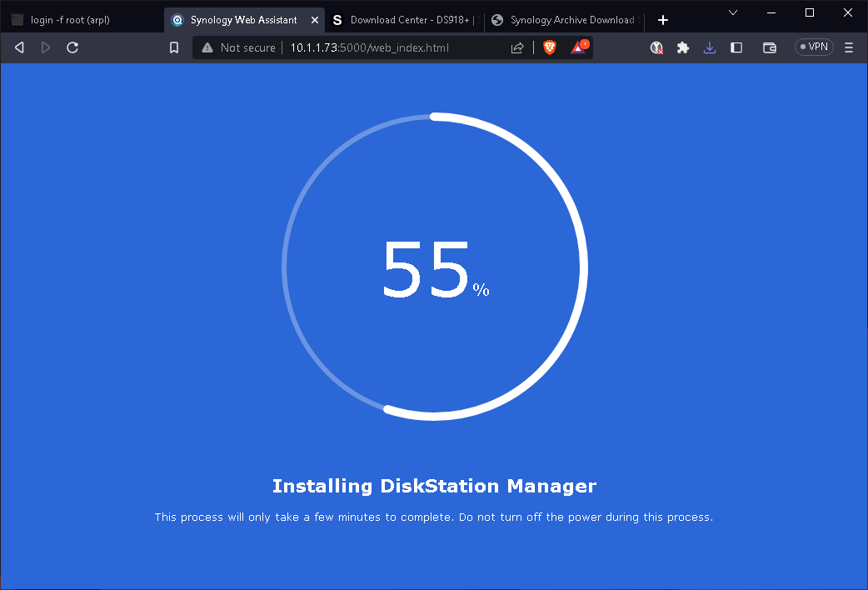Image resolution: width=868 pixels, height=590 pixels.
Task: Open a new tab with the plus button
Action: 663,20
